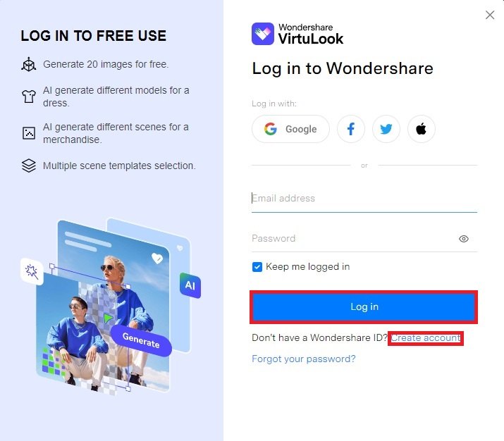Screen dimensions: 504x441
Task: Click the AI badge in illustration
Action: click(x=190, y=285)
